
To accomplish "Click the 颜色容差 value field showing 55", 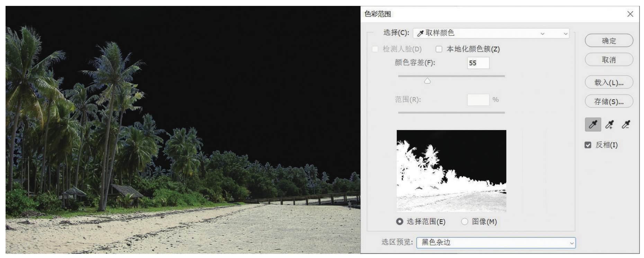I will [x=478, y=63].
